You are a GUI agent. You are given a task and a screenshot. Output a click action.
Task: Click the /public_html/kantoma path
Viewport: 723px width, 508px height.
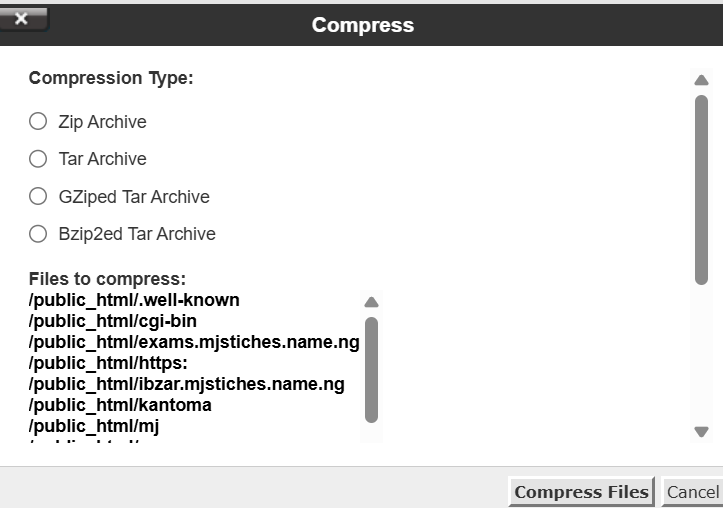[120, 405]
